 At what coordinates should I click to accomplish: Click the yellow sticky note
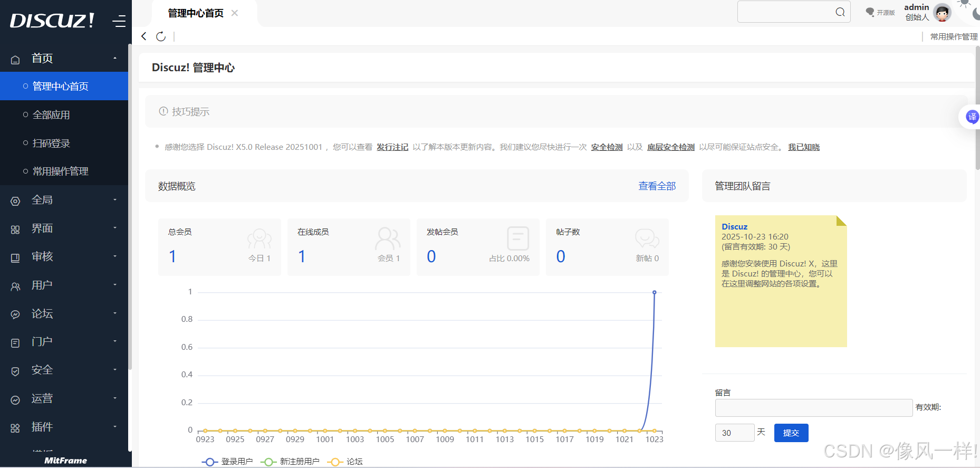pos(781,281)
